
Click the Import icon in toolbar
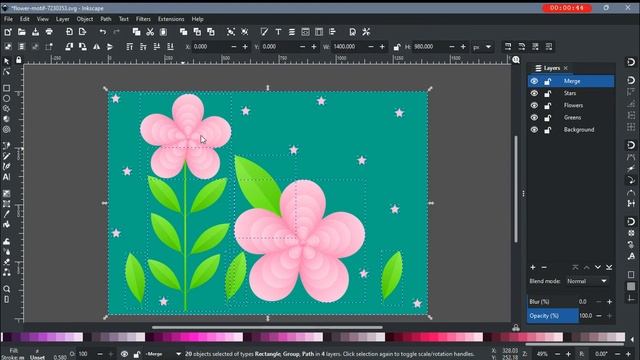[69, 32]
